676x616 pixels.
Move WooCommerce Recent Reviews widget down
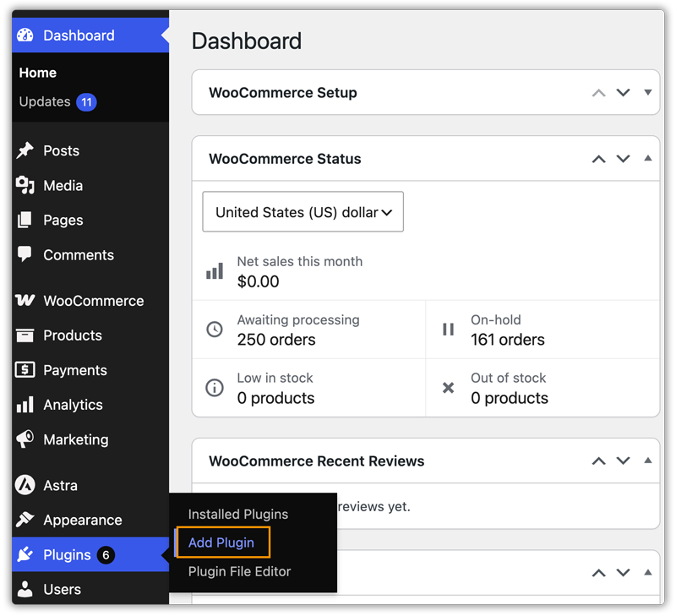(x=624, y=461)
